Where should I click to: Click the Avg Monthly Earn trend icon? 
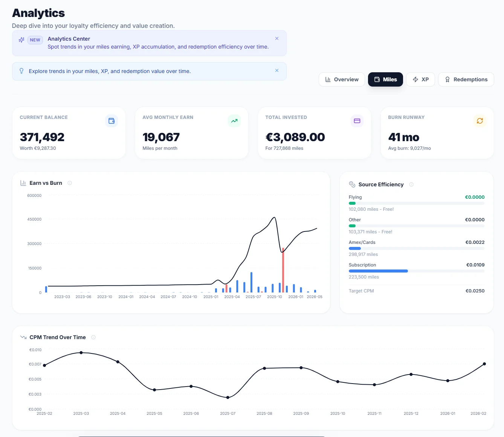234,121
